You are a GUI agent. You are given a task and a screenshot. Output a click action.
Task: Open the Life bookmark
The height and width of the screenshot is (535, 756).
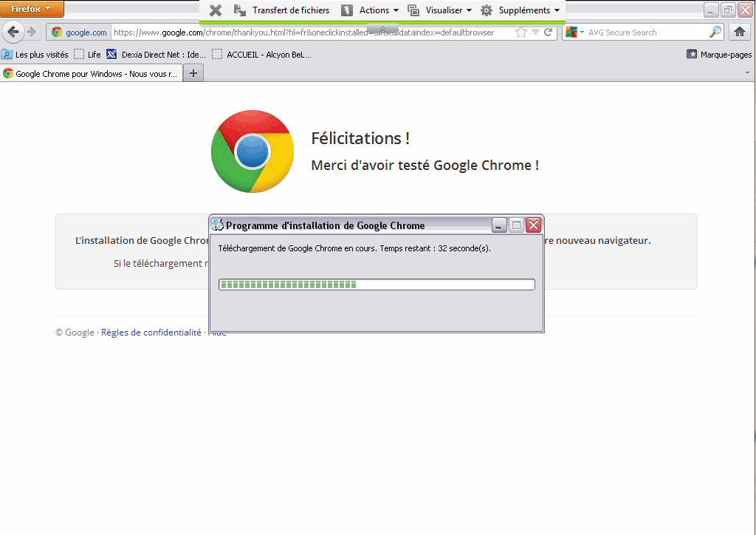[88, 55]
